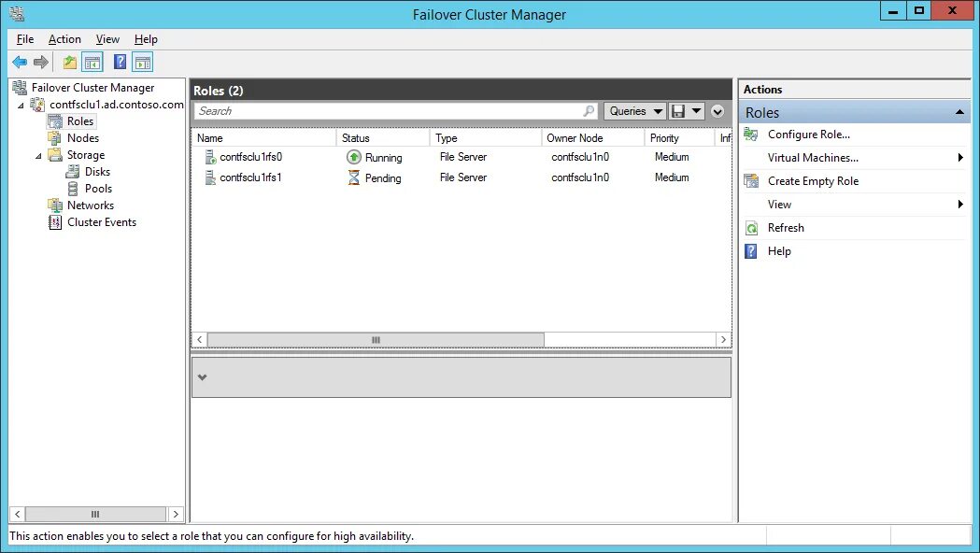Click the Configure Role icon in Actions
Viewport: 980px width, 553px height.
(x=751, y=135)
